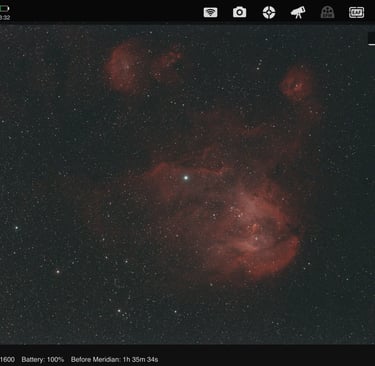
Task: Open the EAF focuser settings icon
Action: (356, 13)
